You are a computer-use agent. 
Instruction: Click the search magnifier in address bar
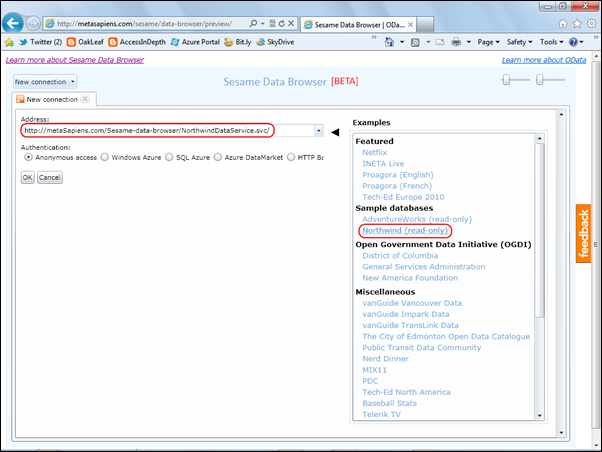(x=253, y=23)
